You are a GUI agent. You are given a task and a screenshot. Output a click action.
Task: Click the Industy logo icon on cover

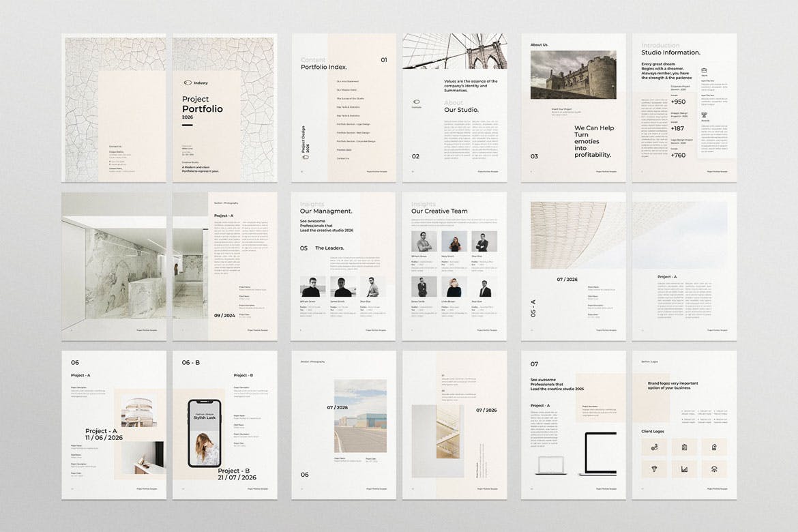coord(187,83)
